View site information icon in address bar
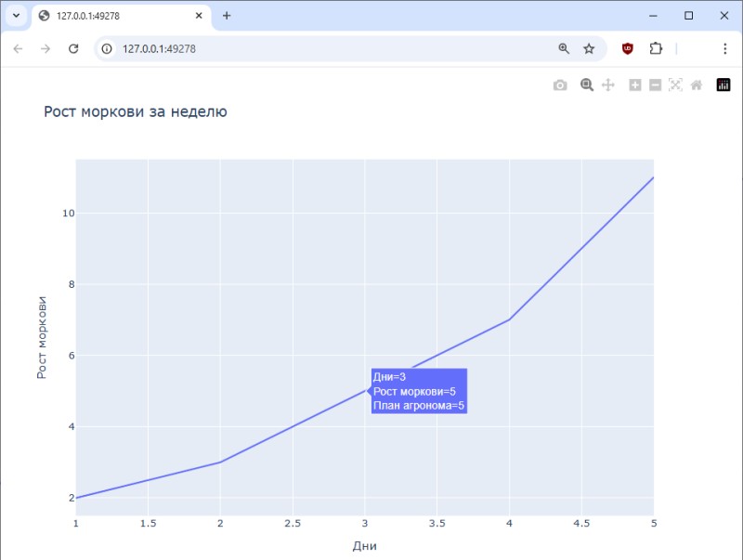743x560 pixels. coord(108,48)
